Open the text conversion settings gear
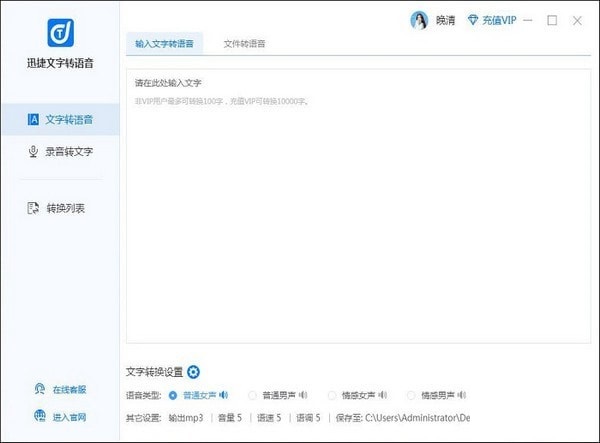 pyautogui.click(x=194, y=372)
